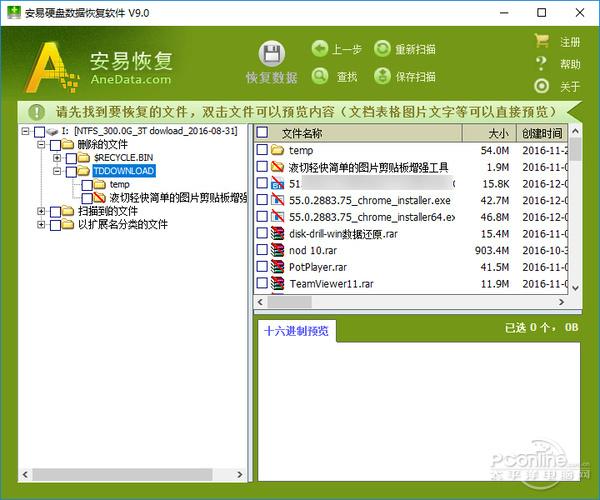This screenshot has width=600, height=500.
Task: Click the file list scroll-down arrow
Action: coord(575,288)
